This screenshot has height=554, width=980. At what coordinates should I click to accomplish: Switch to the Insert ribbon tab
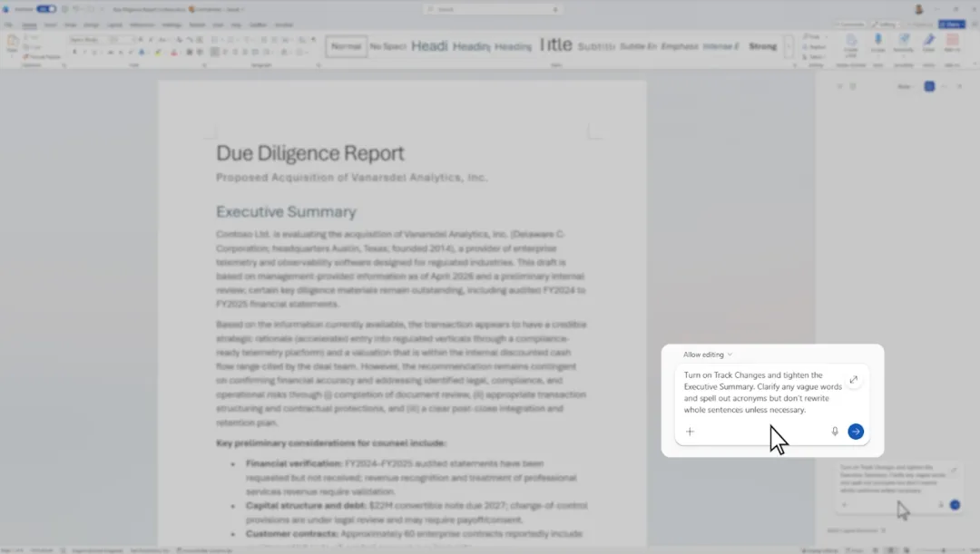coord(50,25)
